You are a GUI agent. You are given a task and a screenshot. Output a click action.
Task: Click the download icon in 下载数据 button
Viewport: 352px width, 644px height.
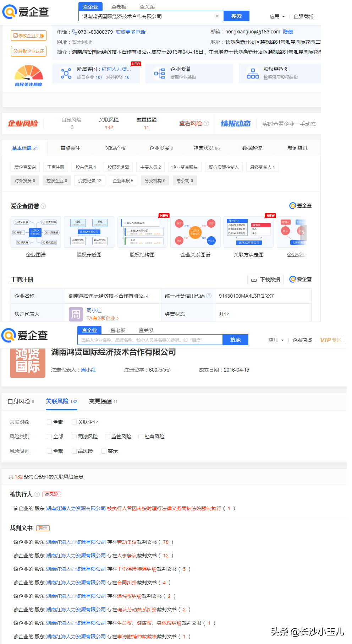254,280
